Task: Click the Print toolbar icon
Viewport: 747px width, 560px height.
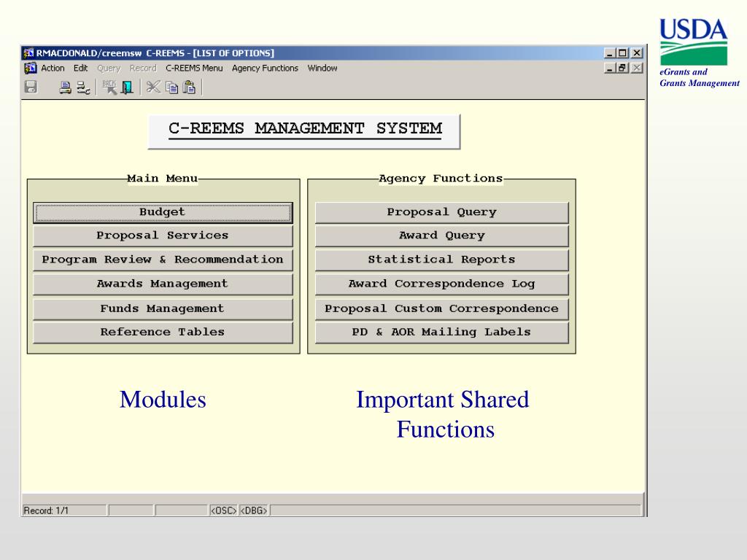Action: (65, 87)
